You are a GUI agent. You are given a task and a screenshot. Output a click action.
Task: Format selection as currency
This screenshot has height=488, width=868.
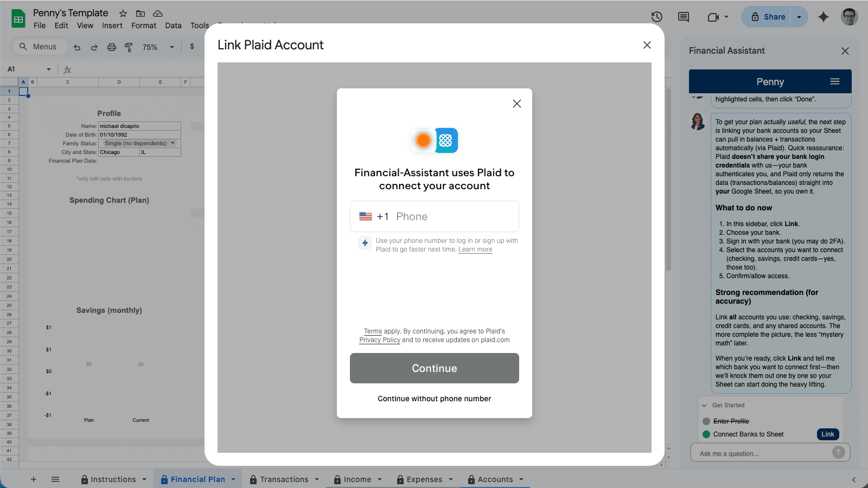pyautogui.click(x=192, y=47)
